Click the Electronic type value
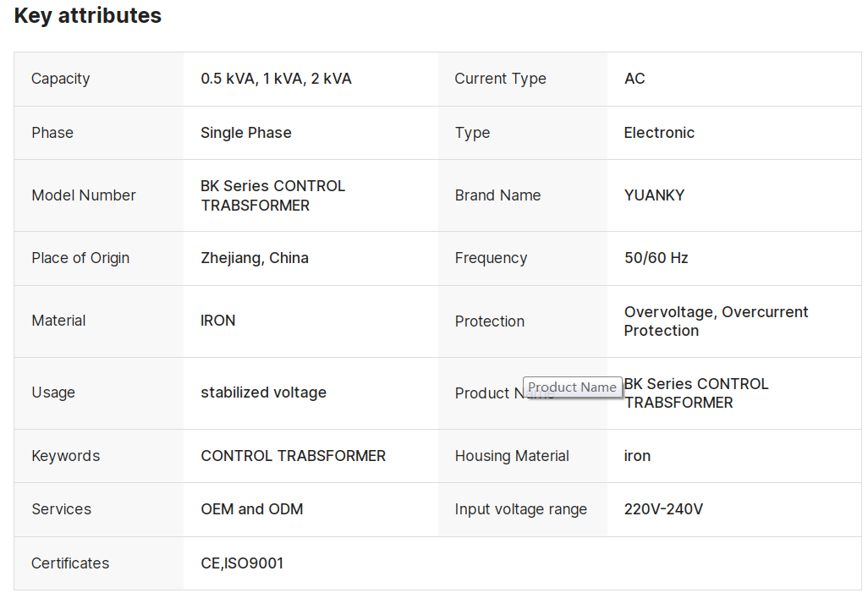This screenshot has width=868, height=604. [659, 133]
